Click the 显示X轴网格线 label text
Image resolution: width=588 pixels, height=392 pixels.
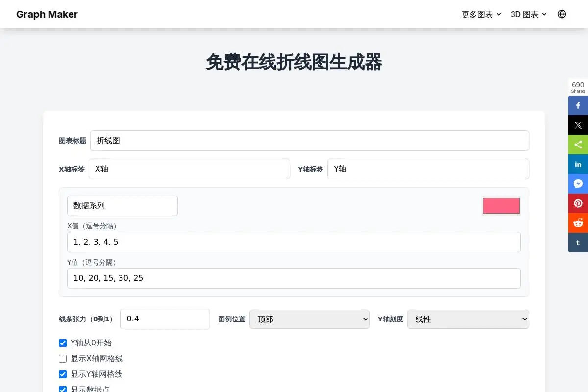(x=97, y=359)
